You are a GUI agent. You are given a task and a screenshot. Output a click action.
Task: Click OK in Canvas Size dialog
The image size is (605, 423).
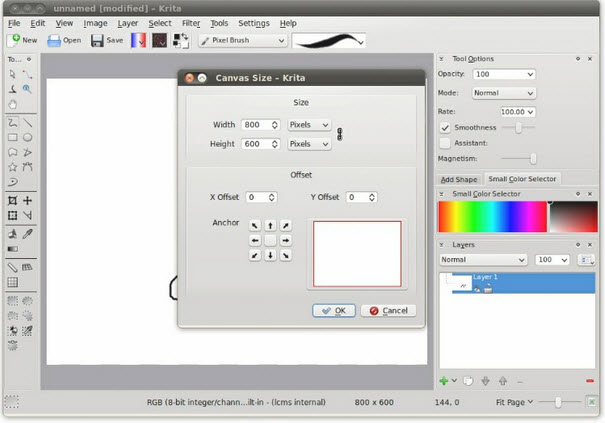[334, 311]
